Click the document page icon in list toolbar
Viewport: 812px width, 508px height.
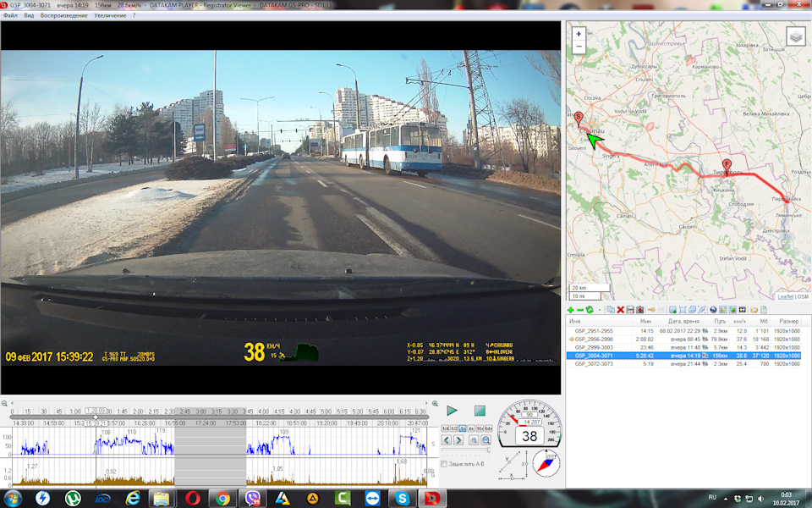tap(764, 310)
